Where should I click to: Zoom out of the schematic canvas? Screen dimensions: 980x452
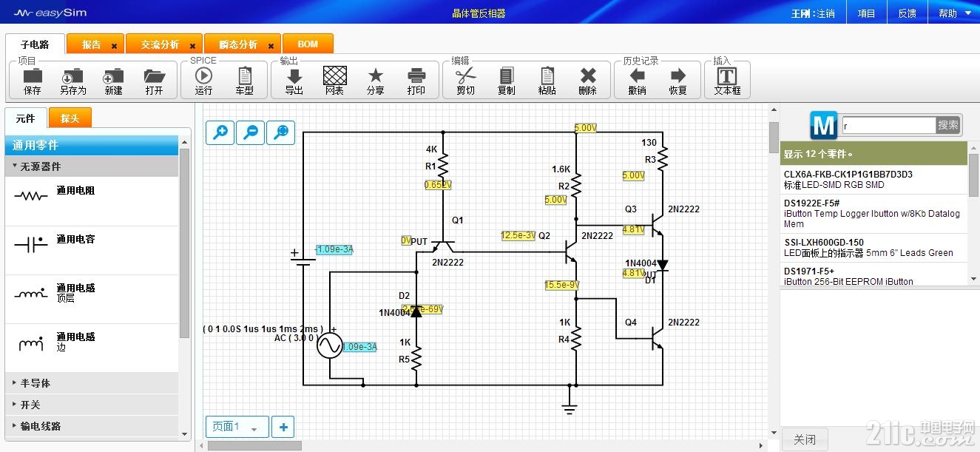pos(251,132)
